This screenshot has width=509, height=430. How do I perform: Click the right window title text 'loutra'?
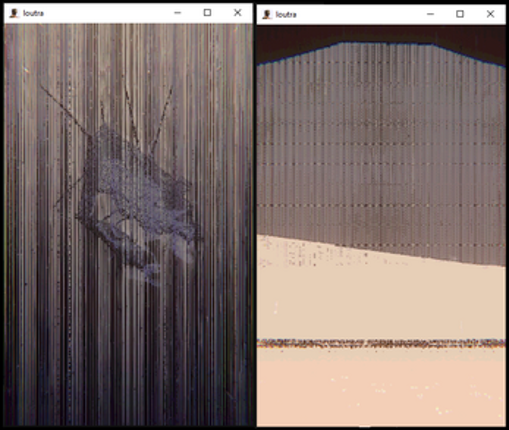286,15
